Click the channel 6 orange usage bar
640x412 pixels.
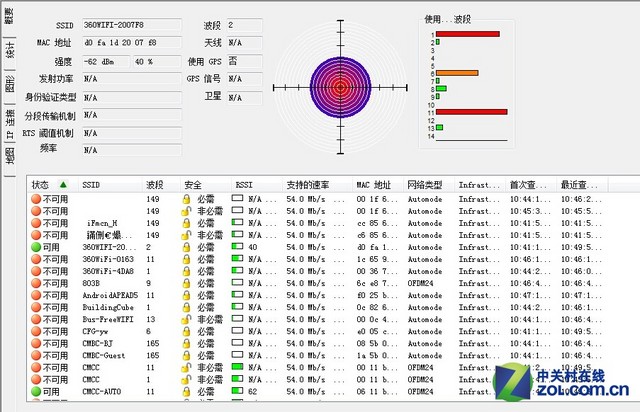[457, 73]
